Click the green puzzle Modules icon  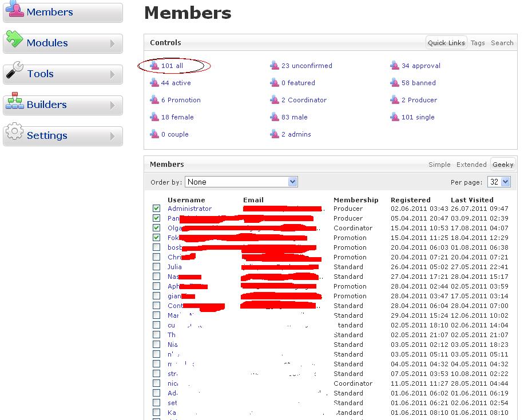pyautogui.click(x=14, y=41)
